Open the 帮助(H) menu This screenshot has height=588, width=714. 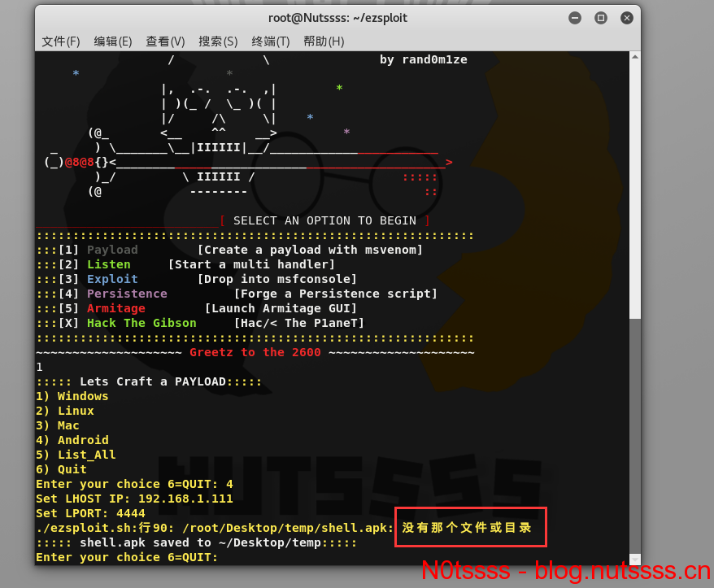pos(324,41)
